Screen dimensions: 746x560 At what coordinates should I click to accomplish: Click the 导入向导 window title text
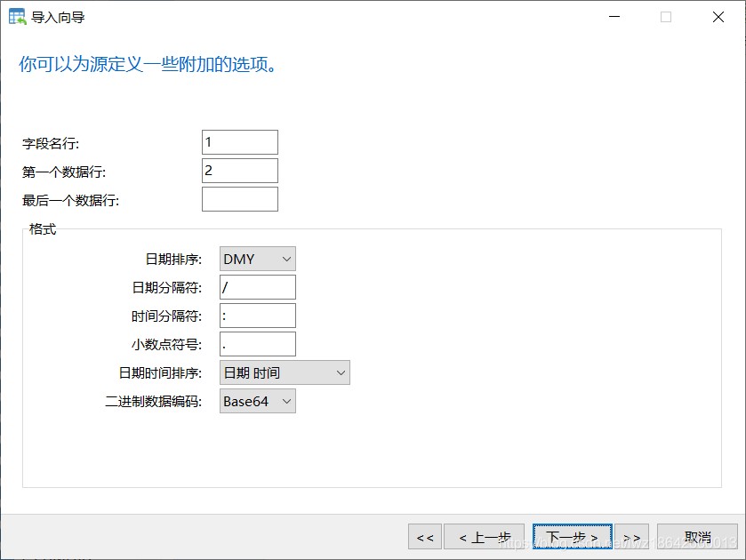pyautogui.click(x=58, y=18)
